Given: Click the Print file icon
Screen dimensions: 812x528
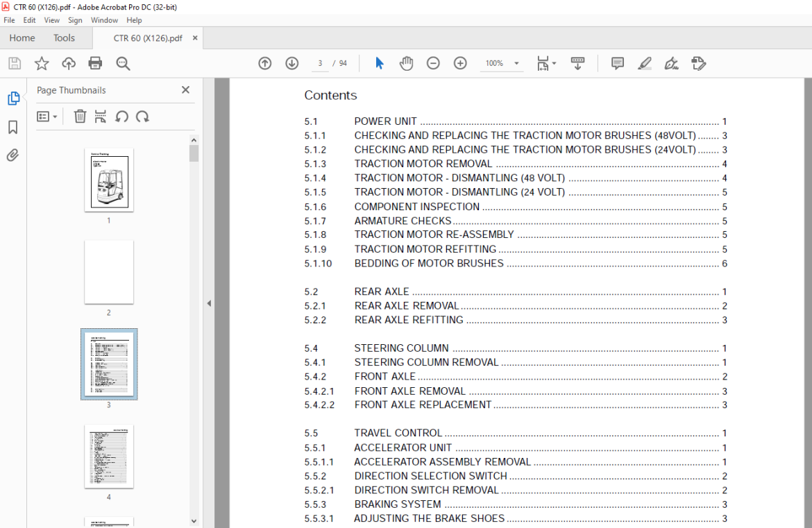Looking at the screenshot, I should (x=95, y=64).
